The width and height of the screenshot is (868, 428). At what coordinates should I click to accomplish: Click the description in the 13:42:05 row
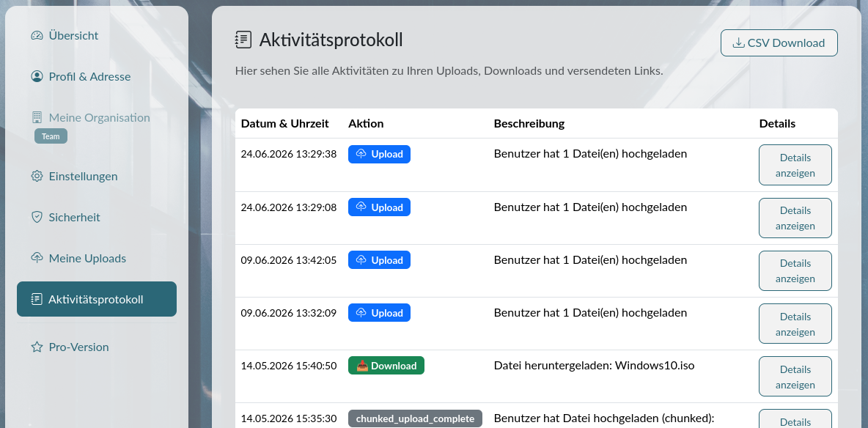590,260
